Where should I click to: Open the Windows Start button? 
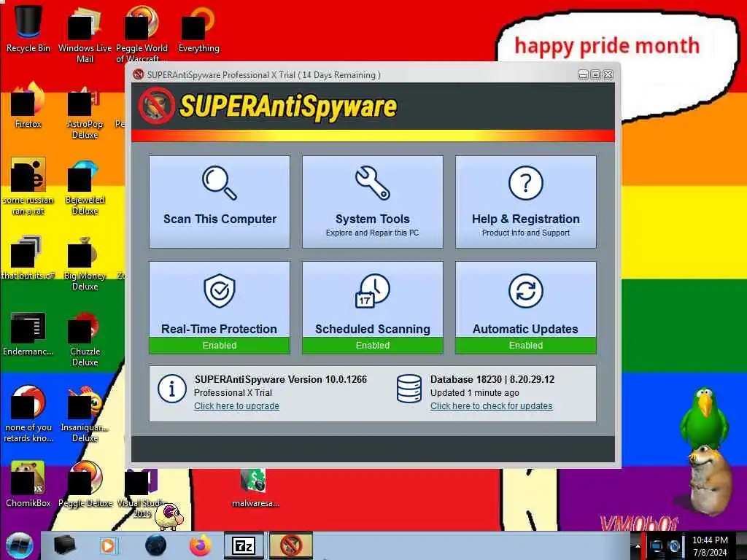19,546
